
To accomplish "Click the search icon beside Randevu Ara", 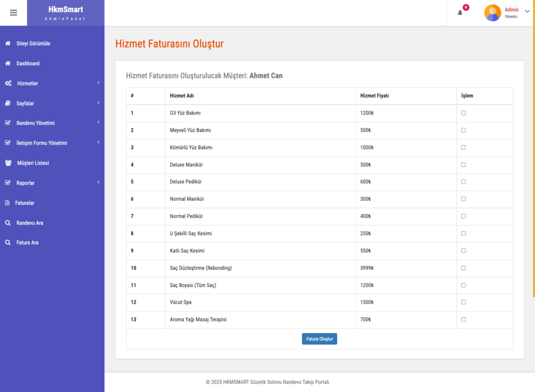I will click(x=8, y=223).
